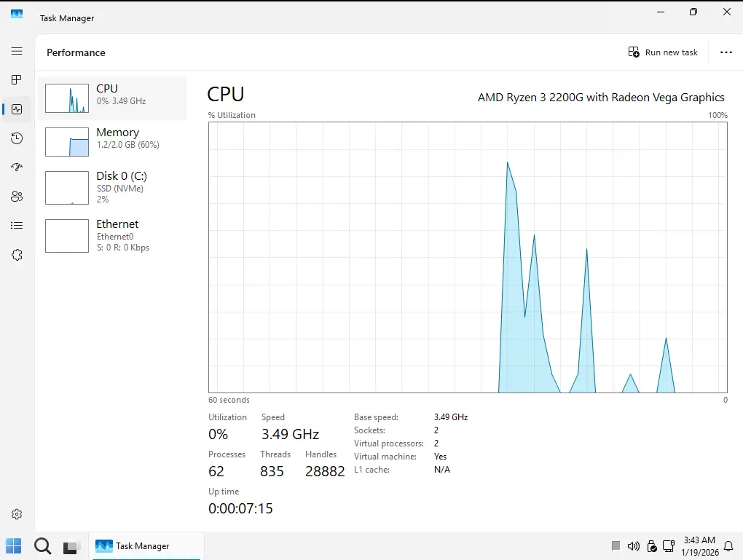Click the Disk 0 mini graph thumbnail

[x=67, y=188]
